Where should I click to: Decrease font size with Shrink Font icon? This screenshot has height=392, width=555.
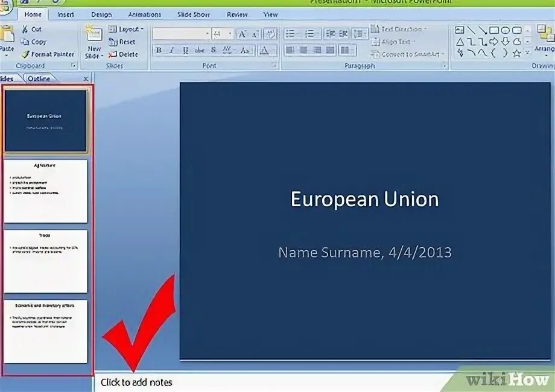pos(255,34)
